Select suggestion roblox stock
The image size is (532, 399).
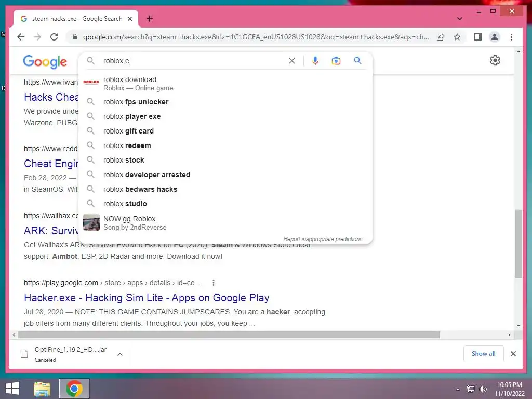(x=225, y=160)
